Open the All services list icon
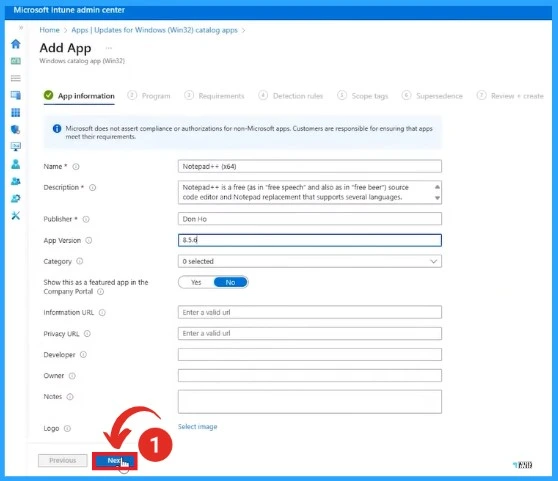Viewport: 558px width, 481px height. click(16, 78)
